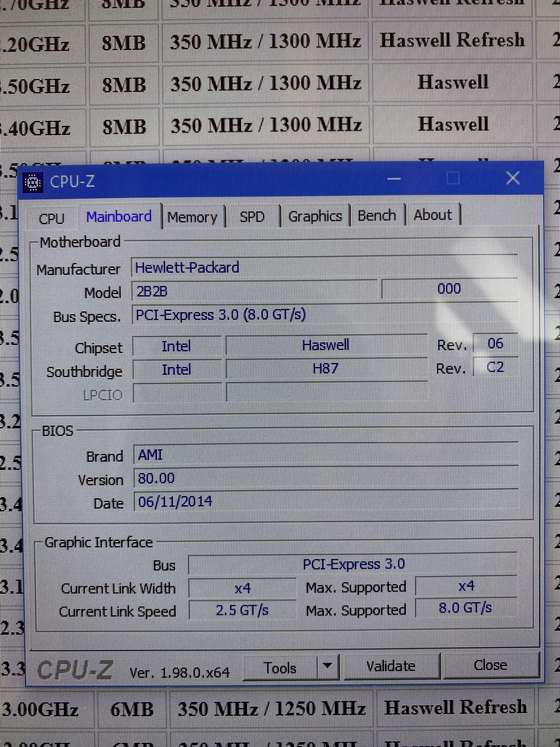The height and width of the screenshot is (747, 560).
Task: Minimize the CPU-Z window
Action: pyautogui.click(x=393, y=179)
